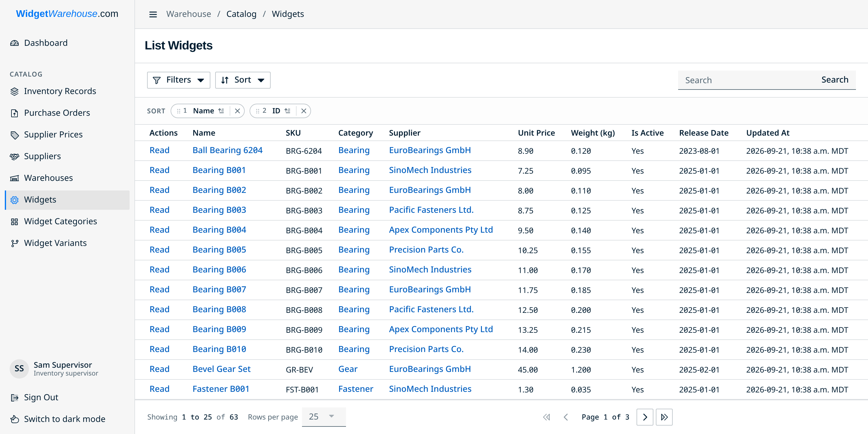Image resolution: width=868 pixels, height=434 pixels.
Task: Open the Sort dropdown
Action: click(x=243, y=80)
